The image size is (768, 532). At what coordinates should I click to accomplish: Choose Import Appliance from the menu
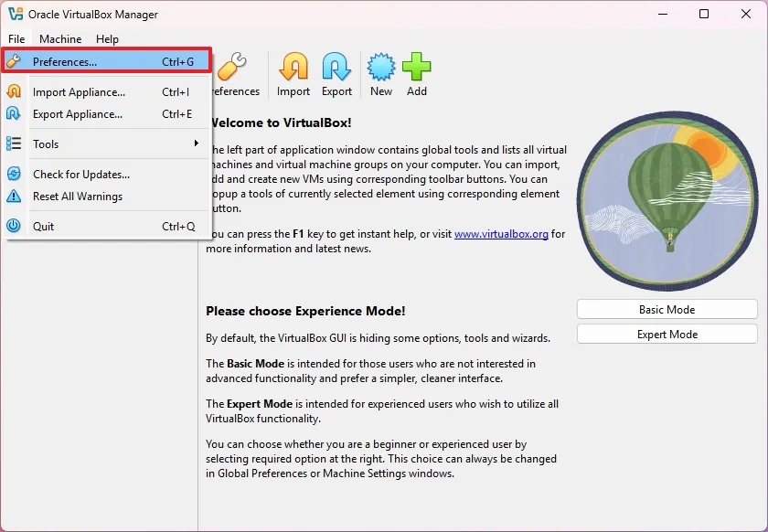pos(80,91)
